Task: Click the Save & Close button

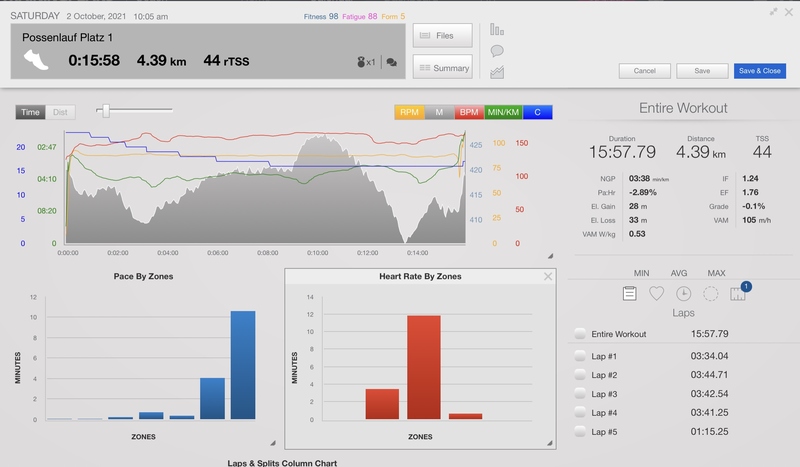Action: tap(758, 71)
